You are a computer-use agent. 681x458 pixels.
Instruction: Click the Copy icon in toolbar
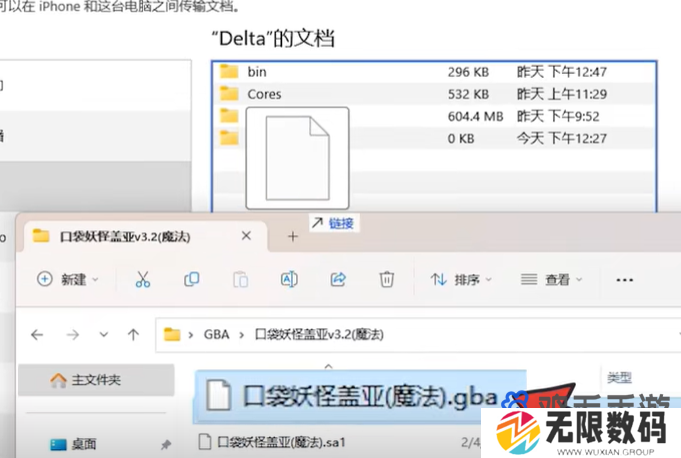pyautogui.click(x=192, y=280)
